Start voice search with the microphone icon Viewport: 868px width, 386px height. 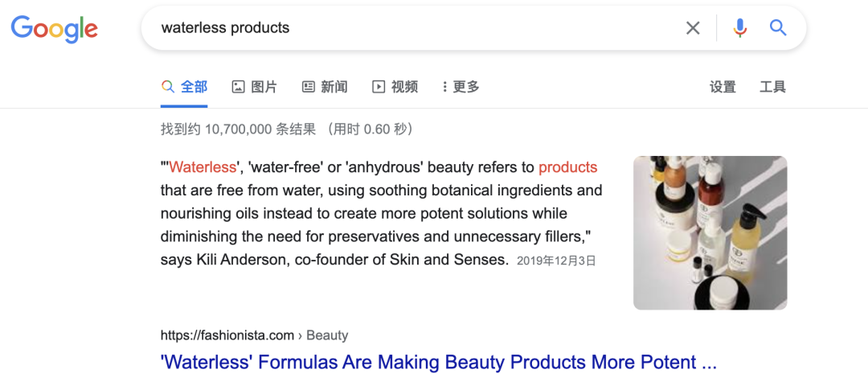click(739, 27)
